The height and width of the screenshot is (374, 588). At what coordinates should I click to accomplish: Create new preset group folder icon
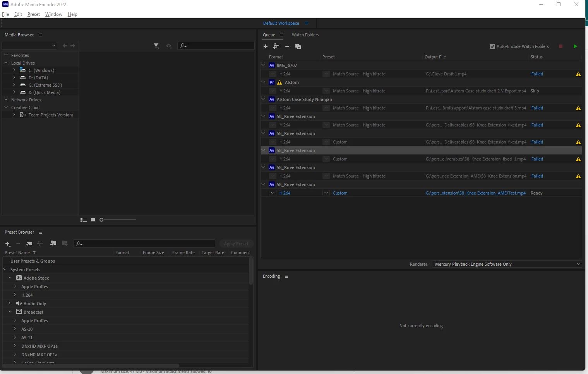click(29, 244)
